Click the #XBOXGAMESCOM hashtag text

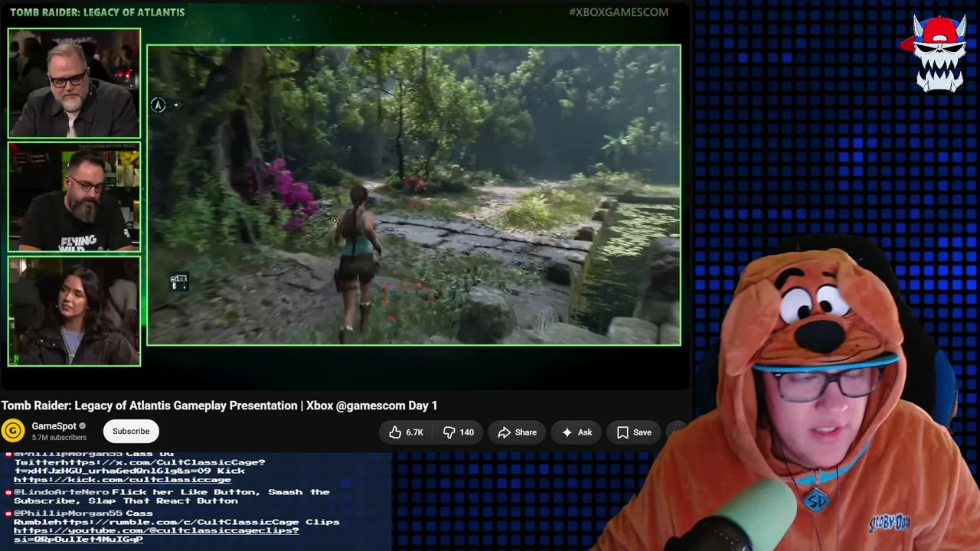[619, 12]
